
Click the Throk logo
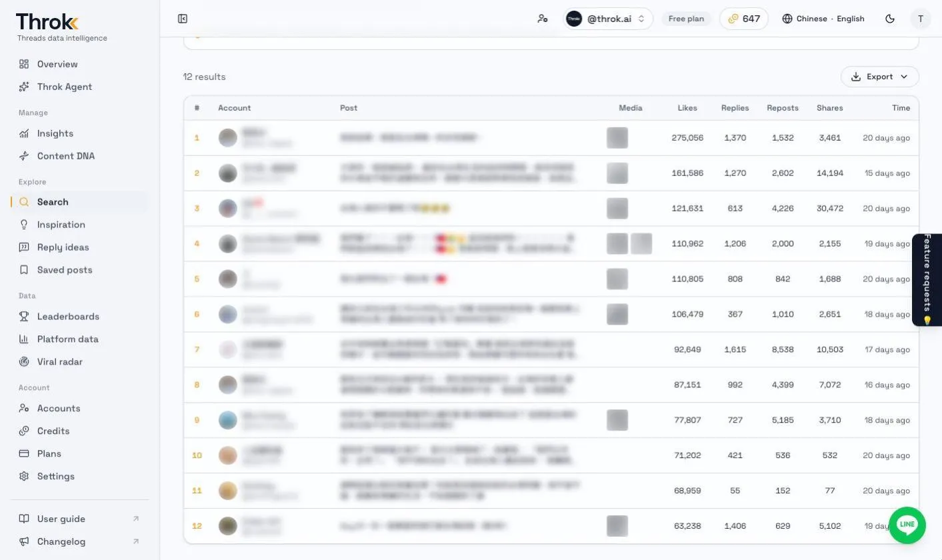(47, 22)
